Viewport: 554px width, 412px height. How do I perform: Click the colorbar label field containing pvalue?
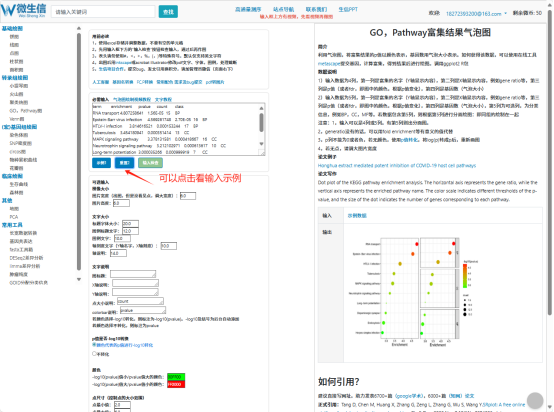pyautogui.click(x=143, y=310)
